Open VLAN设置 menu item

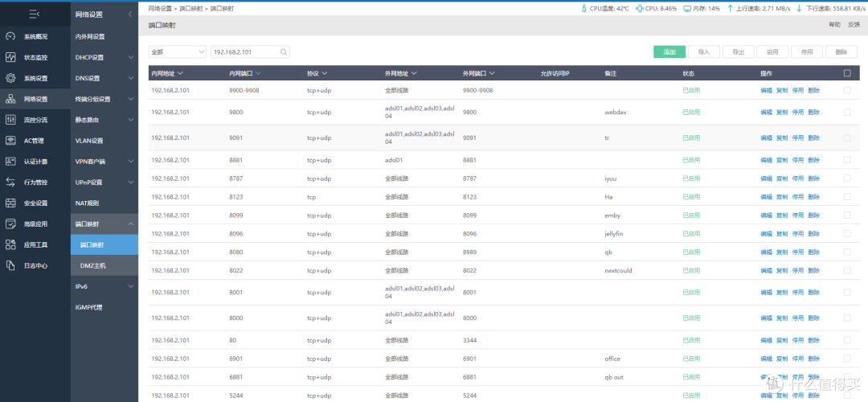click(89, 141)
